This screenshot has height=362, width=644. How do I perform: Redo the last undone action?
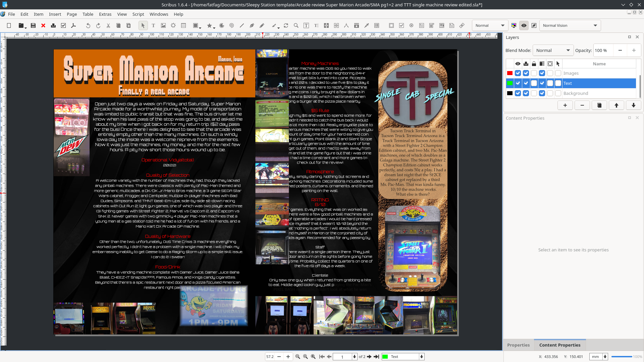[98, 25]
